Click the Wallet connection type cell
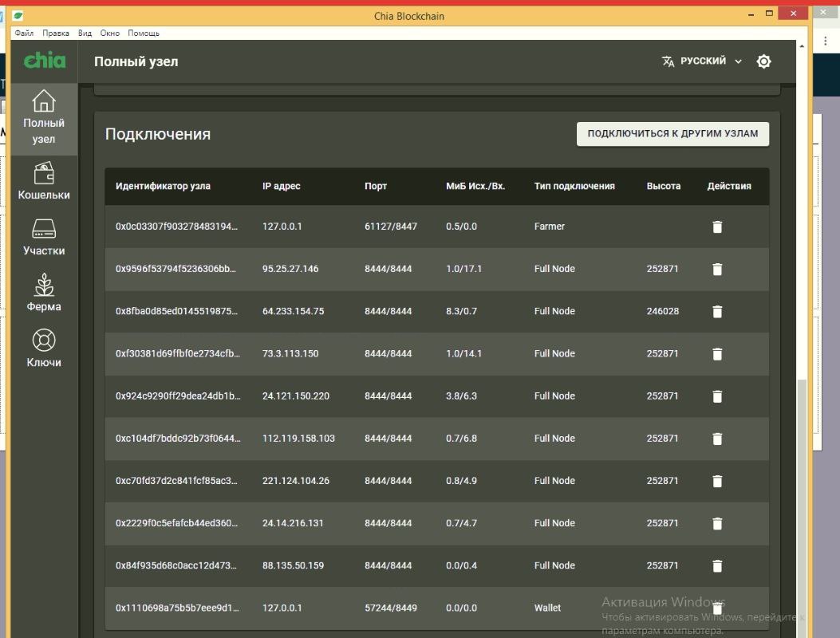Viewport: 840px width, 638px height. click(x=547, y=608)
